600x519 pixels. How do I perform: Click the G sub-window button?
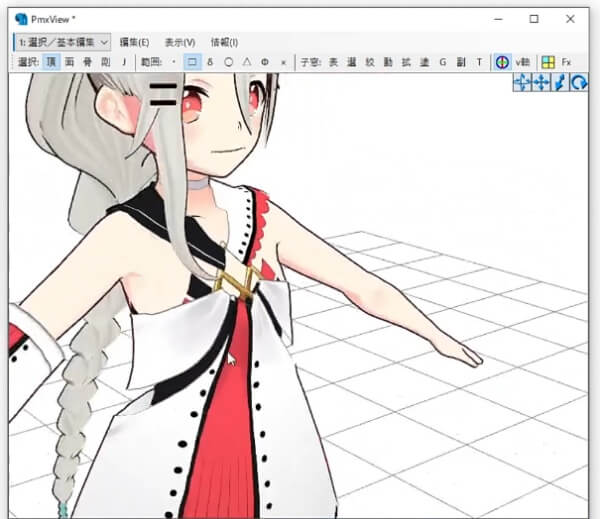coord(442,62)
